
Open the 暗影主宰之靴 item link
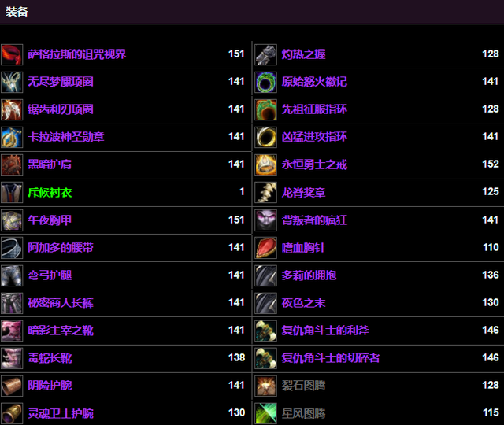(x=61, y=331)
